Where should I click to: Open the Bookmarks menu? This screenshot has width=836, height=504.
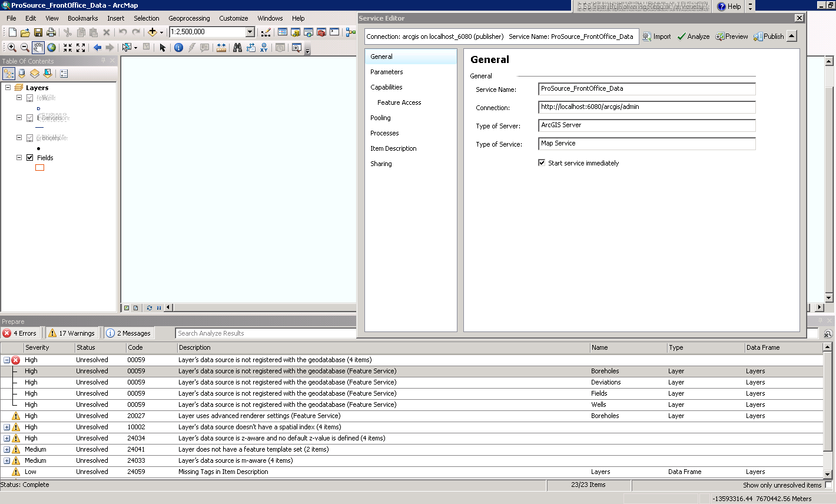point(82,18)
